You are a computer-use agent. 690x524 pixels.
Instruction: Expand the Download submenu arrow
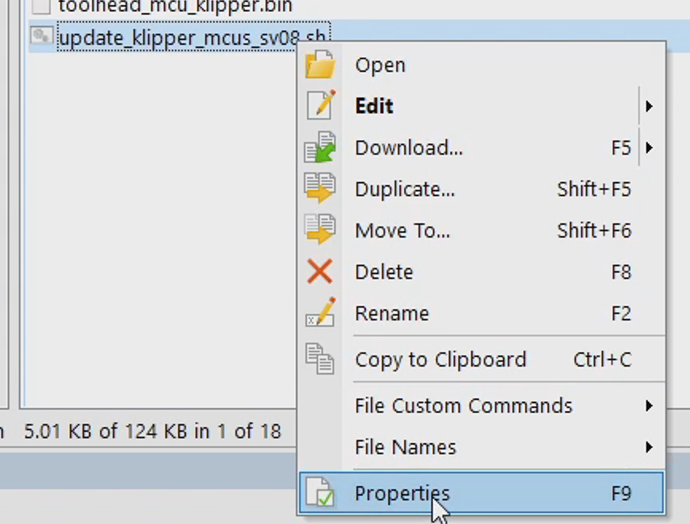click(649, 148)
